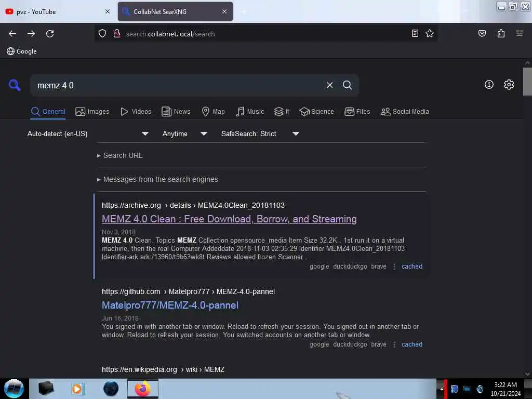Open Matelpro777/MEMZ-4.0-pannel result link
Screen dimensions: 532x399
(170, 305)
